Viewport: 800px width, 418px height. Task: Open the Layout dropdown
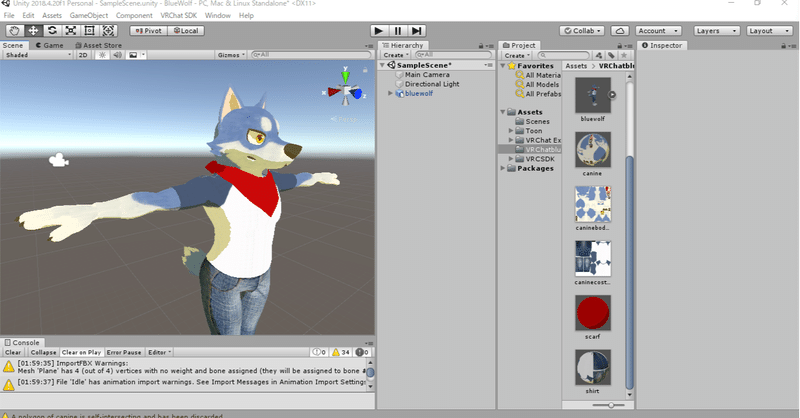pyautogui.click(x=769, y=31)
